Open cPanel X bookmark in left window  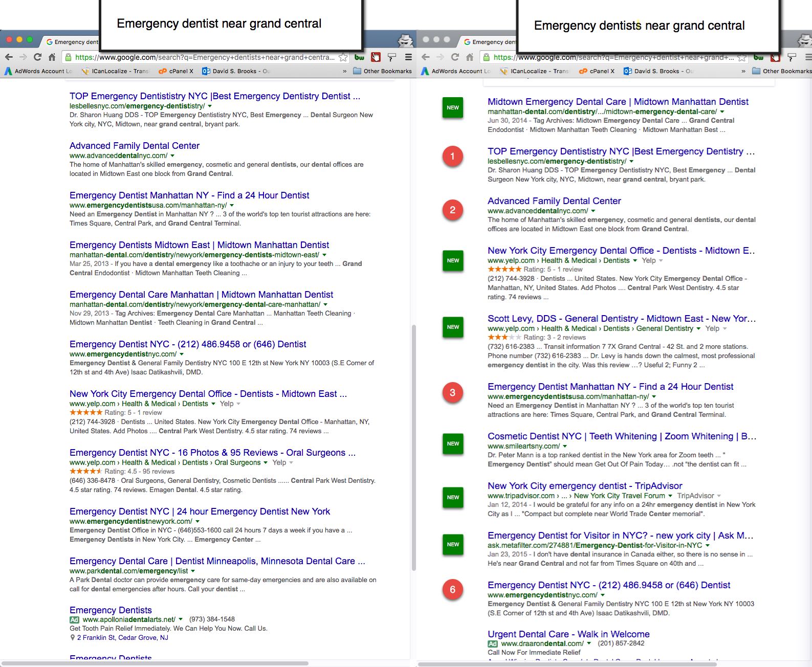(176, 71)
